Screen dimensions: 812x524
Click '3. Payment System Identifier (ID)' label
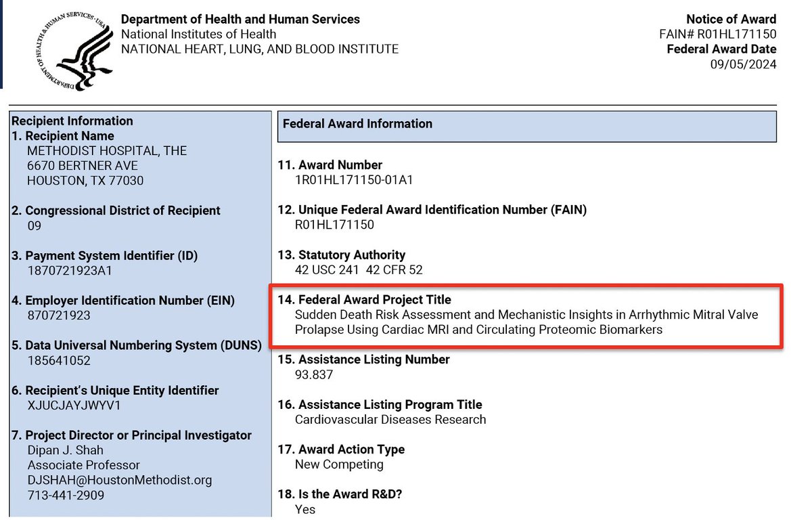106,256
